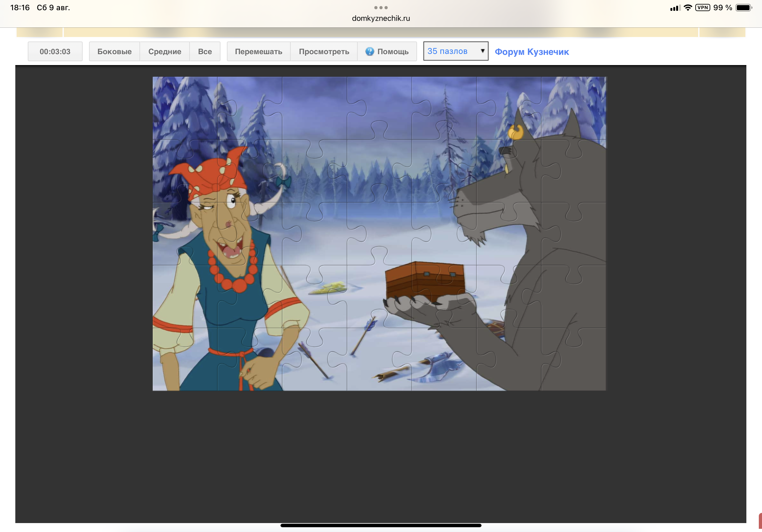Viewport: 762px width, 532px height.
Task: Tap the home indicator bar at bottom
Action: point(381,525)
